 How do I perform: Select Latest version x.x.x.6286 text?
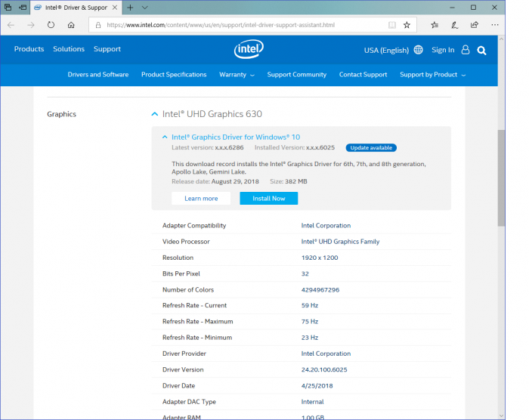pyautogui.click(x=208, y=147)
